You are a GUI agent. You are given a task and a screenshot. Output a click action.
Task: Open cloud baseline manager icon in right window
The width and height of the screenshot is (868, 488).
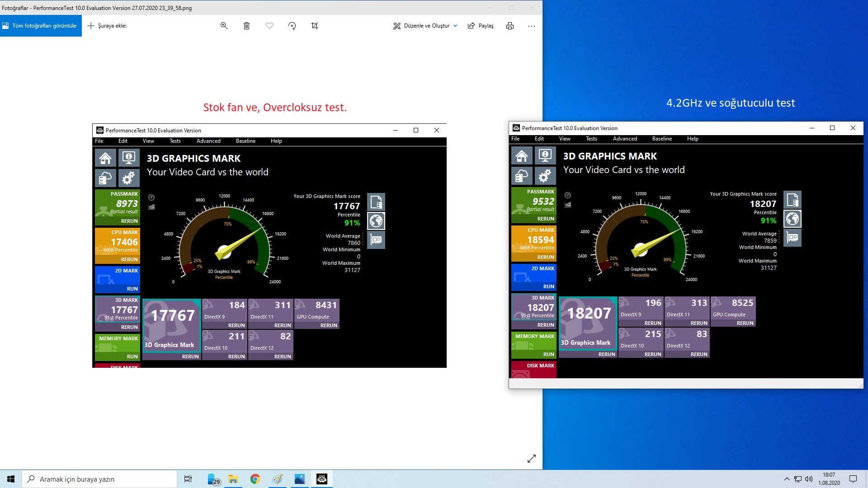pyautogui.click(x=522, y=176)
